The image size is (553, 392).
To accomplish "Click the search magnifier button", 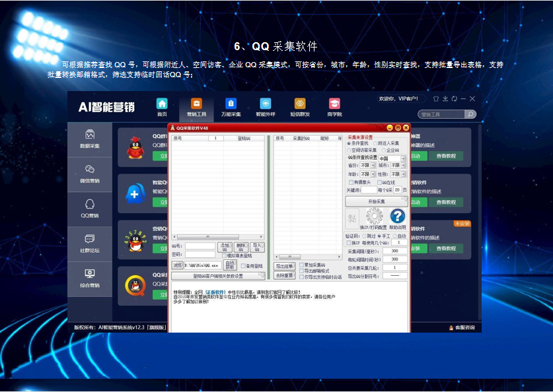I will (x=470, y=114).
